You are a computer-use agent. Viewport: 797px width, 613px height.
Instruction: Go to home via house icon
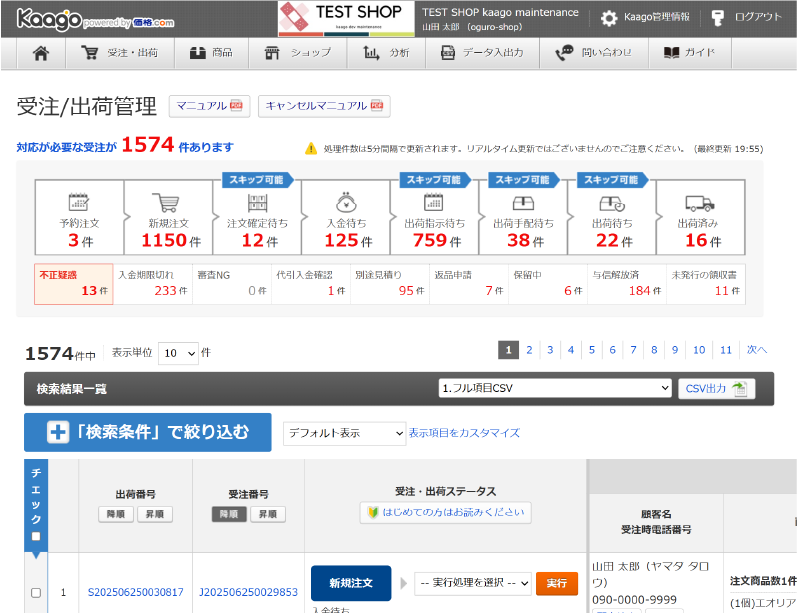click(41, 53)
